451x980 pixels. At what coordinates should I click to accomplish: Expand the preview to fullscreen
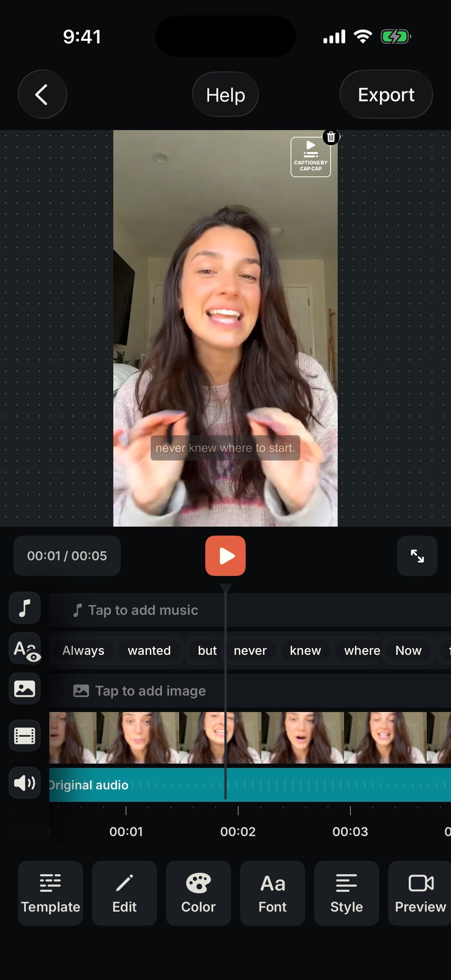[417, 556]
